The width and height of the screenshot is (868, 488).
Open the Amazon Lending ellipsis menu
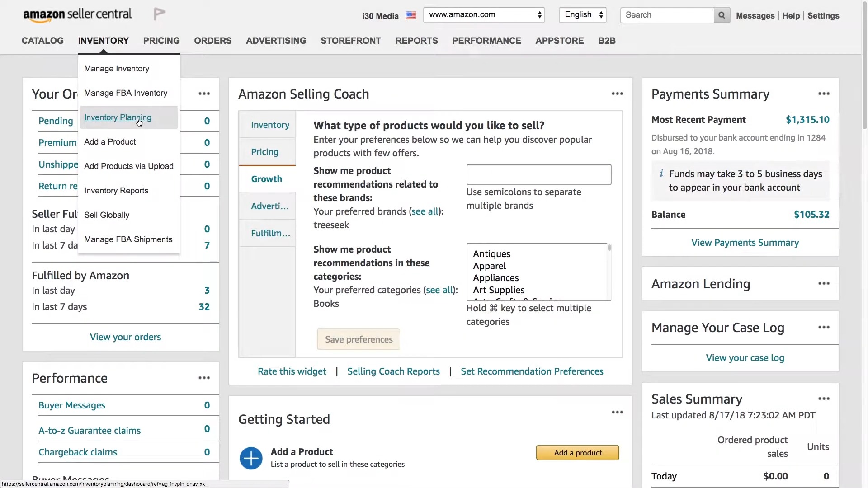point(824,283)
